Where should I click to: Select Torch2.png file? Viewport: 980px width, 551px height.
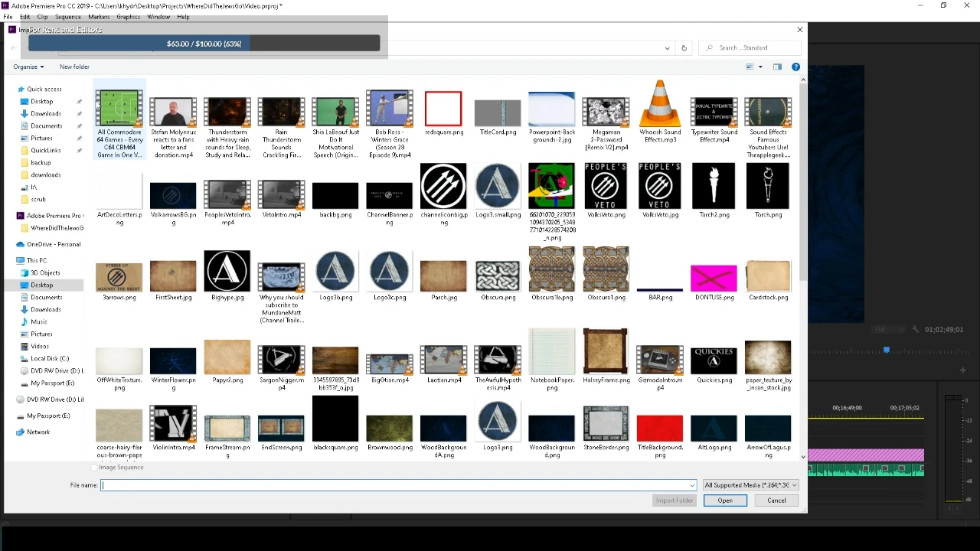tap(714, 191)
